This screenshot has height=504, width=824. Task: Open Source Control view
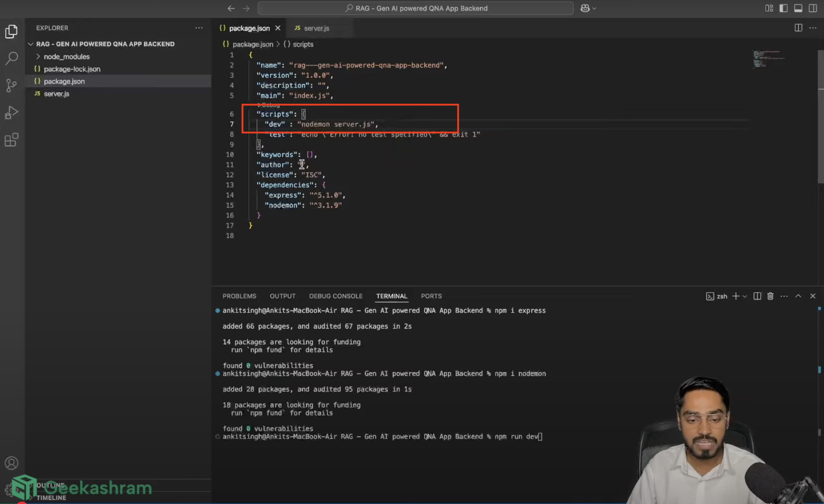[11, 85]
